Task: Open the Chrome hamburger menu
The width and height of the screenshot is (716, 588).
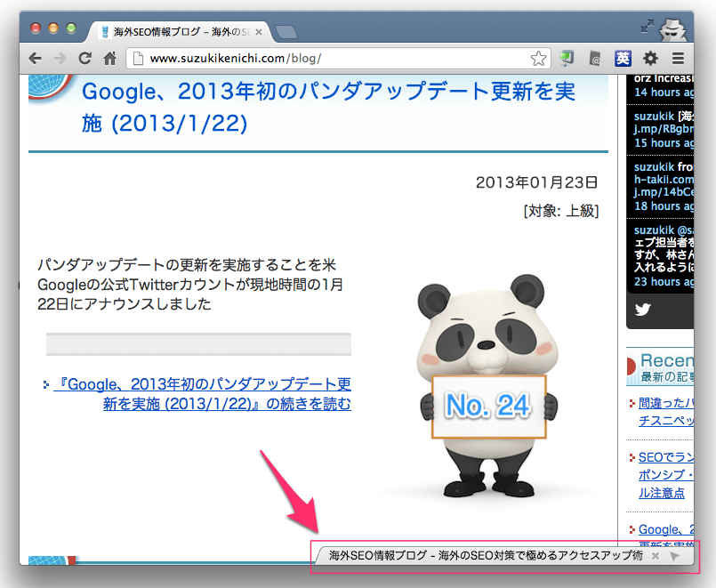Action: coord(678,58)
